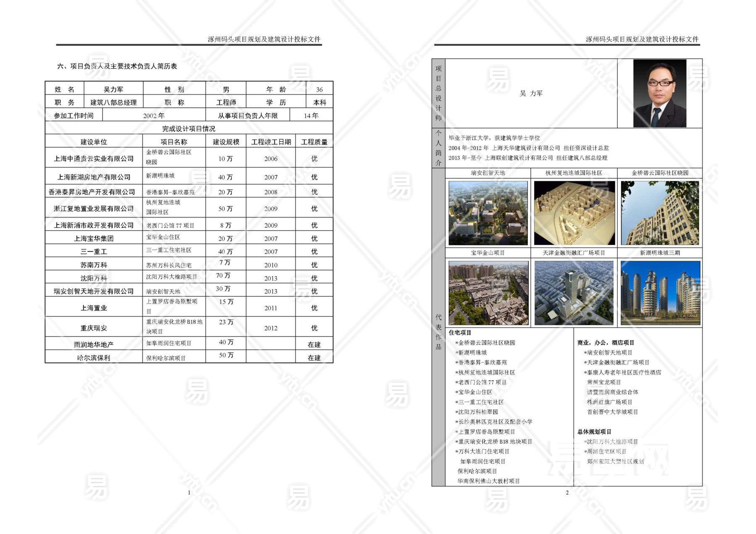Image resolution: width=756 pixels, height=534 pixels.
Task: Click the section heading 六、项目负责人及主要技术负责人简历表
Action: coord(117,66)
